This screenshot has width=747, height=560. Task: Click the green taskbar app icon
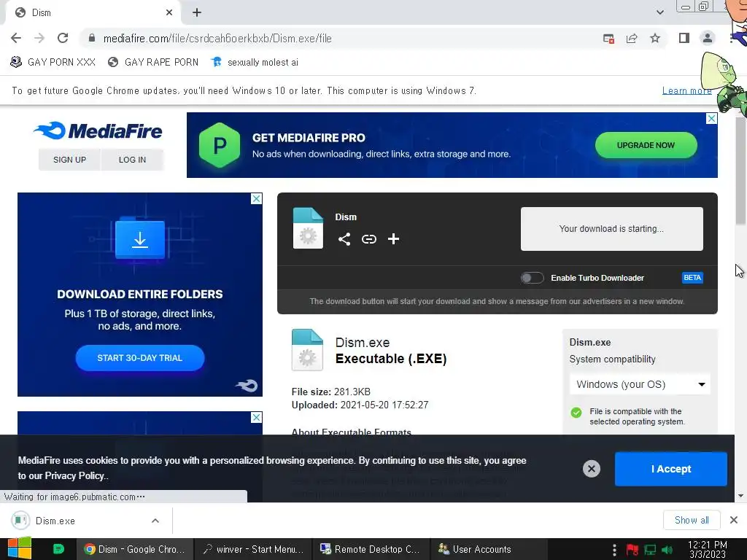pos(58,549)
